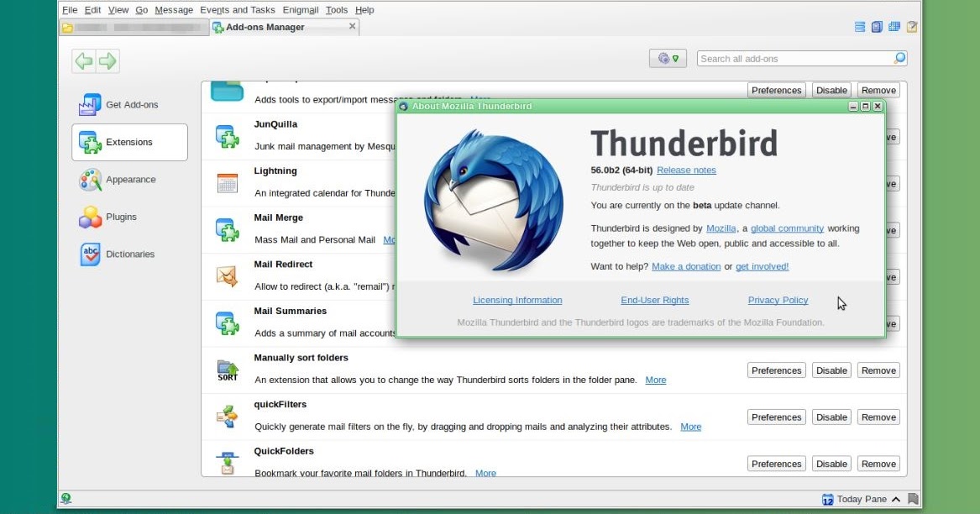Click More link for QuickFolders
The image size is (980, 514).
(x=485, y=473)
